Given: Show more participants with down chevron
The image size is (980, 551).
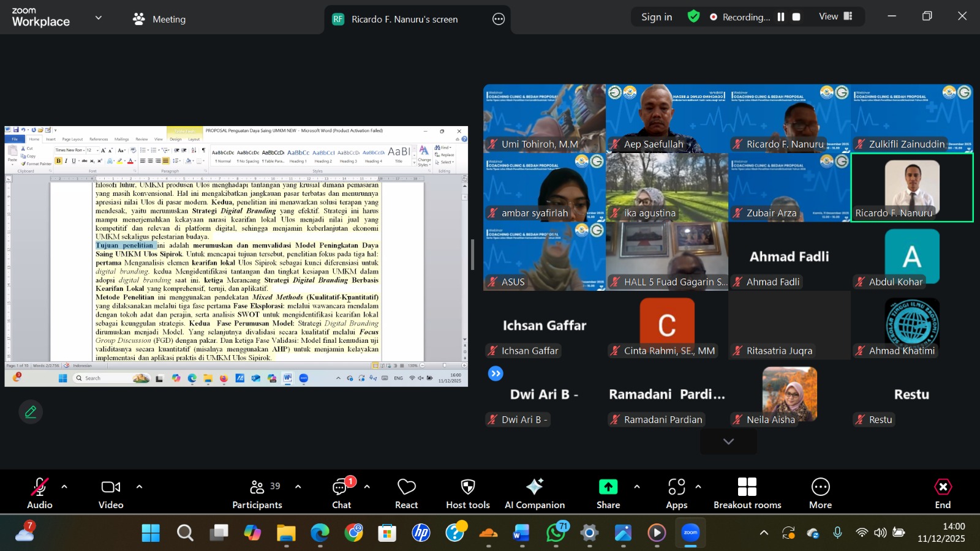Looking at the screenshot, I should pos(728,441).
